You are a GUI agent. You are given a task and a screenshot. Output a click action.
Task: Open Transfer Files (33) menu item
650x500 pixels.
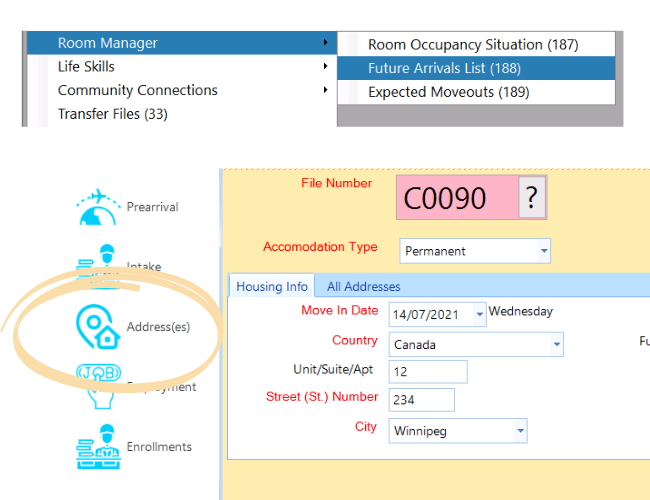[113, 114]
